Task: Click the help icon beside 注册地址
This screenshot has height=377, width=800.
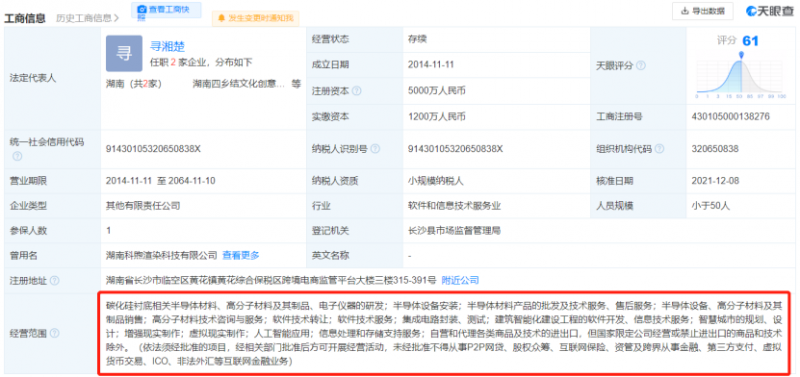Action: click(55, 281)
